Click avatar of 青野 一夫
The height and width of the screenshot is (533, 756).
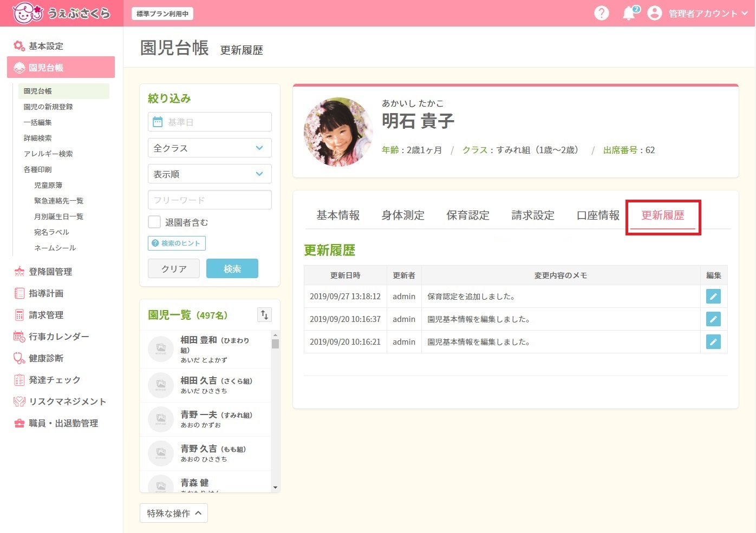point(161,419)
